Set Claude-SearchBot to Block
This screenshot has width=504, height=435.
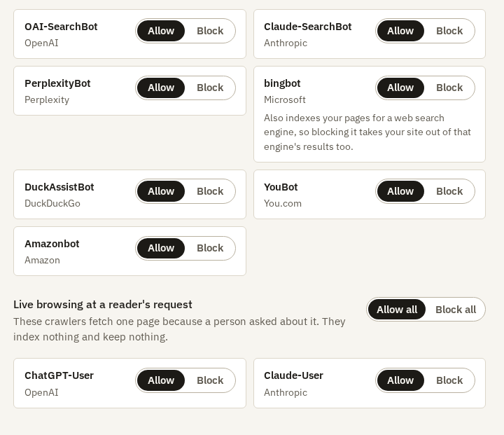pos(449,31)
